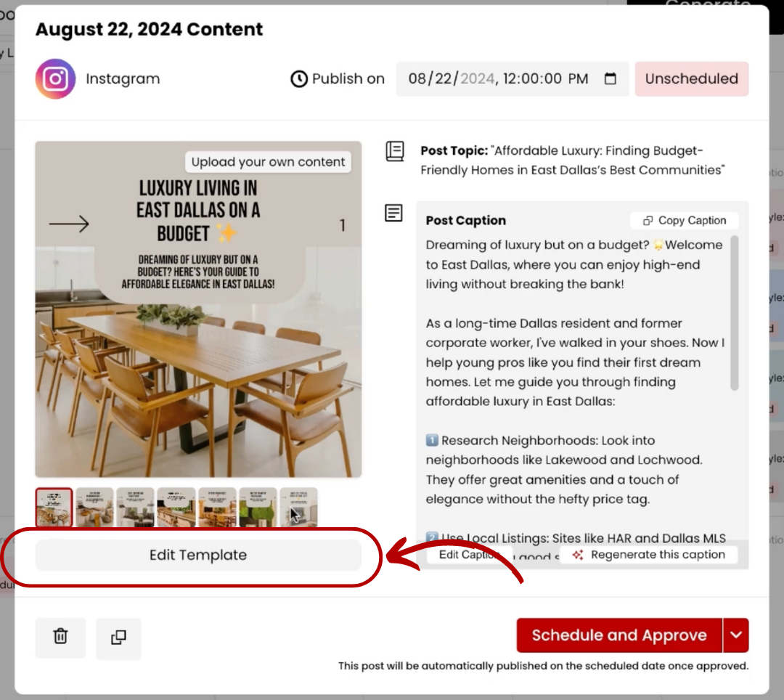Click the Post Topic book icon

click(x=394, y=151)
